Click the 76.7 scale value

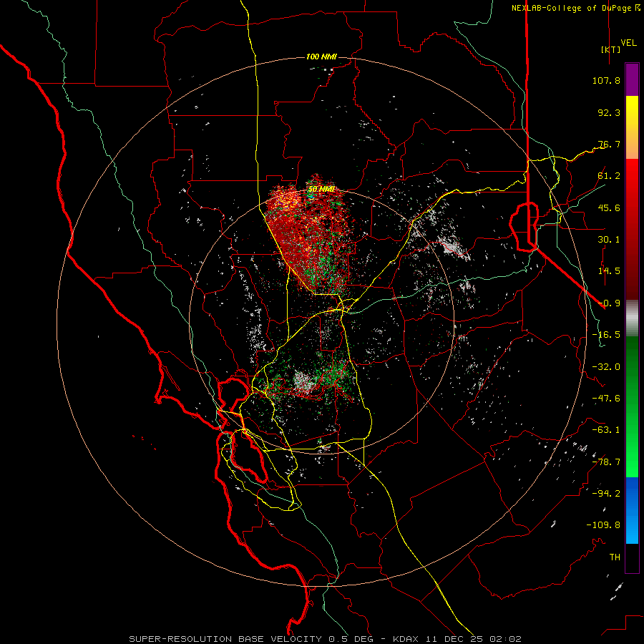(609, 144)
